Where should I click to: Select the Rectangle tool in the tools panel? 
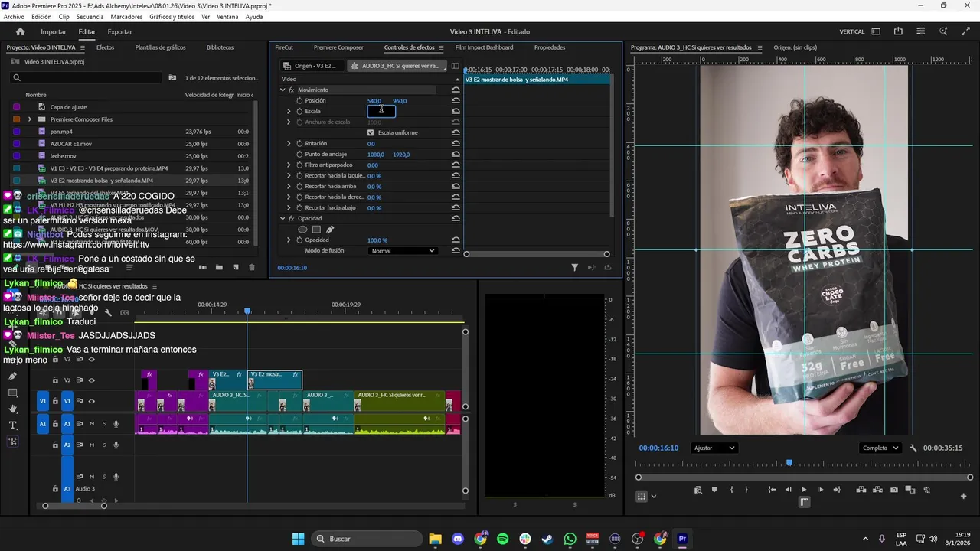12,393
